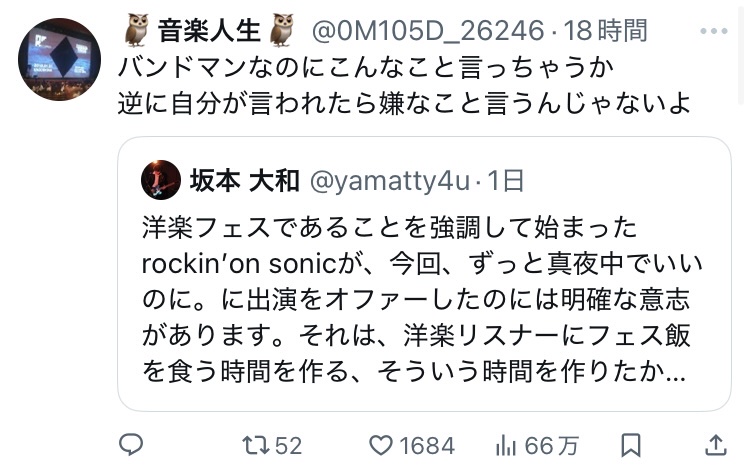Open the three-dot more options menu

[713, 31]
